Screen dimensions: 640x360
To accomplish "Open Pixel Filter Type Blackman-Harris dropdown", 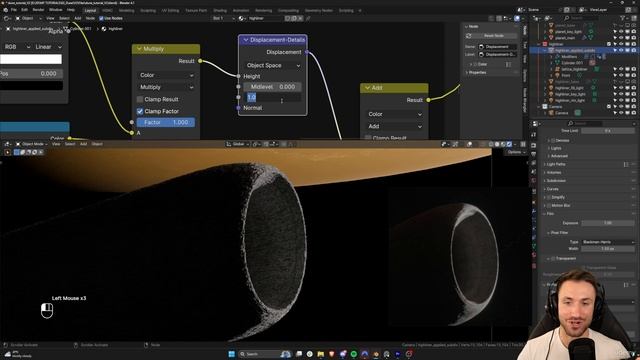I will [608, 242].
